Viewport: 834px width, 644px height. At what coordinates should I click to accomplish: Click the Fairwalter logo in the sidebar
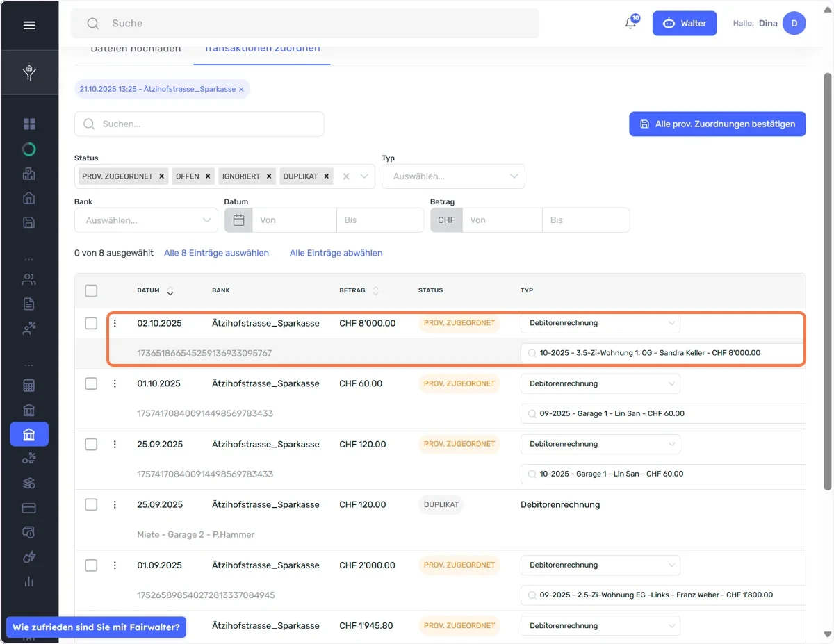click(x=29, y=74)
